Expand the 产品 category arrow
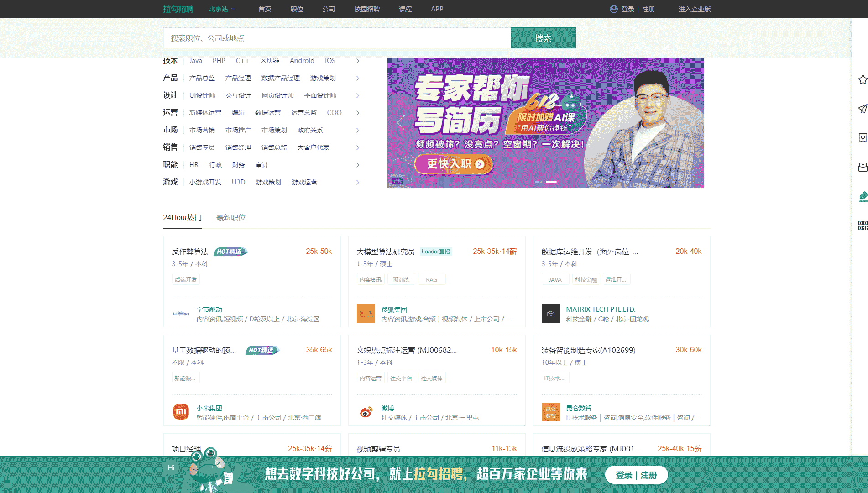868x493 pixels. coord(358,78)
